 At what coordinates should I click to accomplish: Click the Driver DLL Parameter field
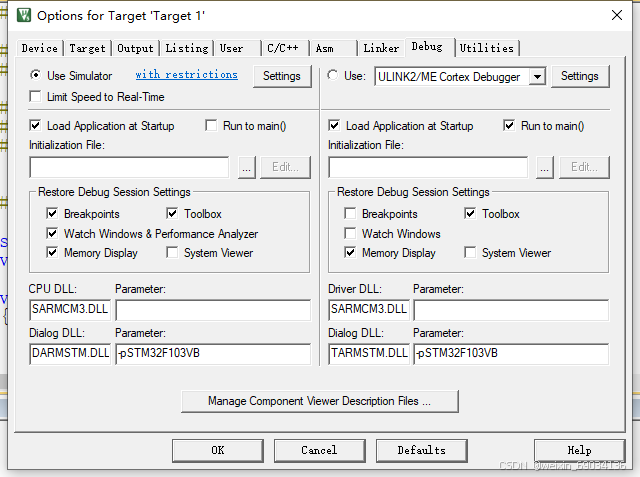click(511, 310)
